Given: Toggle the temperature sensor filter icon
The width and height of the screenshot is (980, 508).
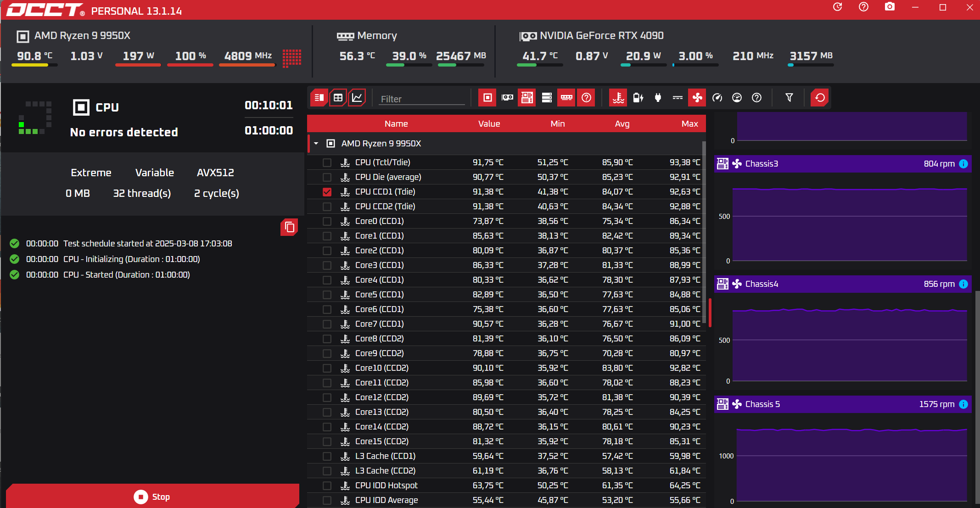Looking at the screenshot, I should point(618,98).
